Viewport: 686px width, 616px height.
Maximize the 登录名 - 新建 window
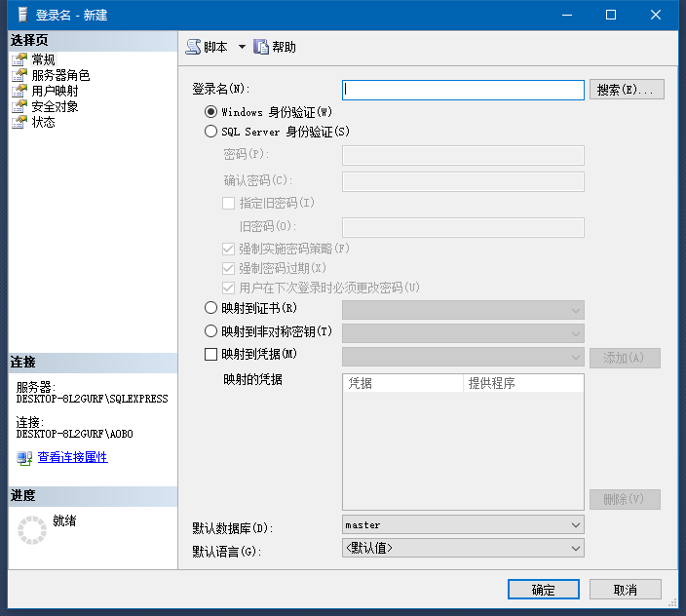[611, 15]
